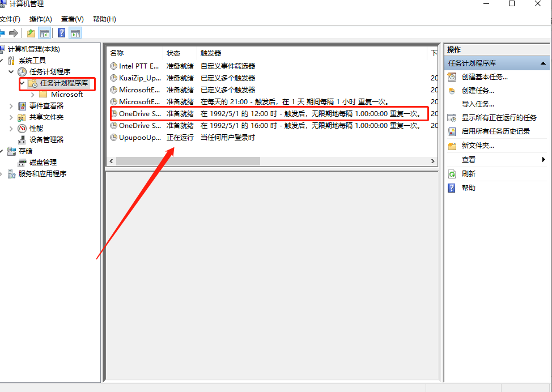Sort tasks by the 名称 column header
552x392 pixels.
point(135,53)
